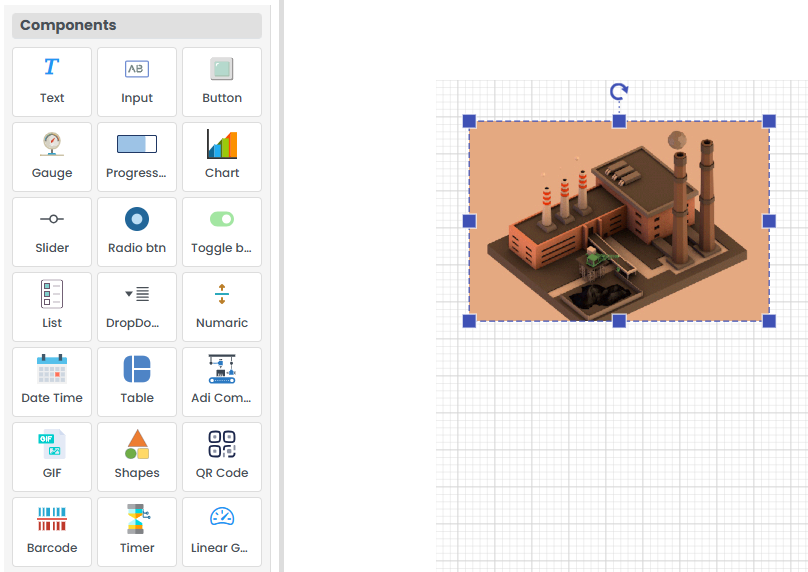
Task: Click the bottom-middle resize handle of image
Action: click(x=619, y=321)
